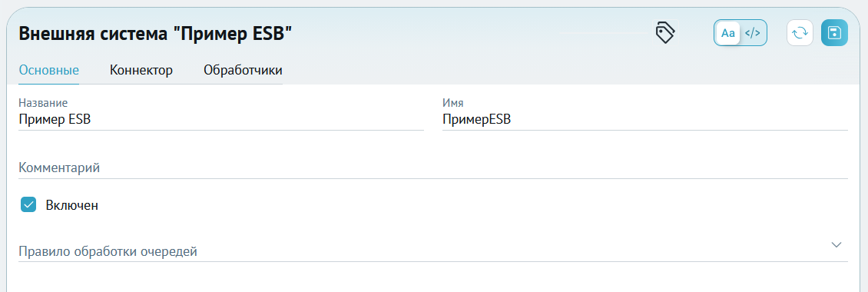Click into the Комментарий field
Screen dimensions: 868x292
click(433, 168)
